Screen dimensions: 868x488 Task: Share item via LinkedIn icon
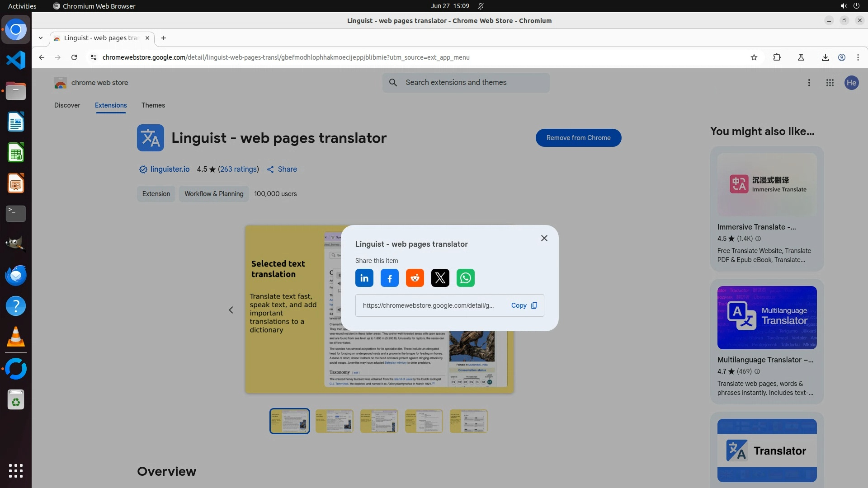(364, 278)
